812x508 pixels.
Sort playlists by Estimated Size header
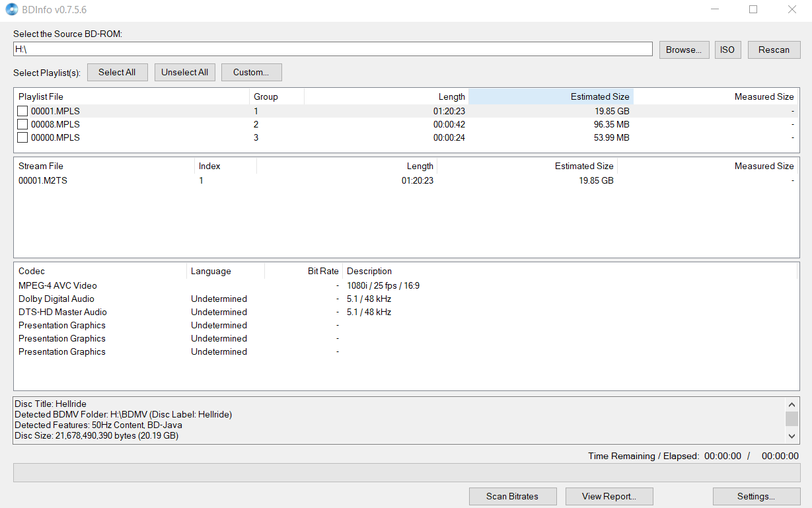pyautogui.click(x=551, y=96)
